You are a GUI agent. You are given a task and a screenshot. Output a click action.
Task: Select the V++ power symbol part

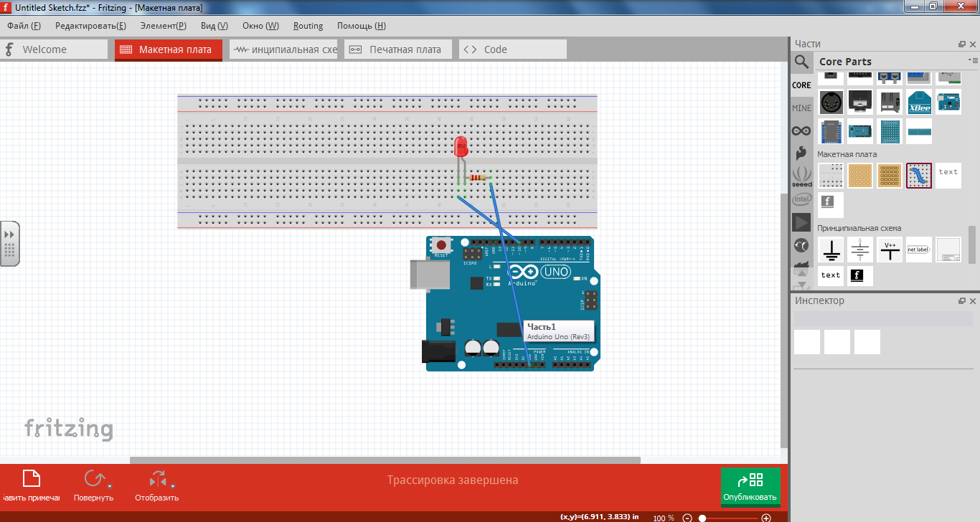[x=890, y=250]
